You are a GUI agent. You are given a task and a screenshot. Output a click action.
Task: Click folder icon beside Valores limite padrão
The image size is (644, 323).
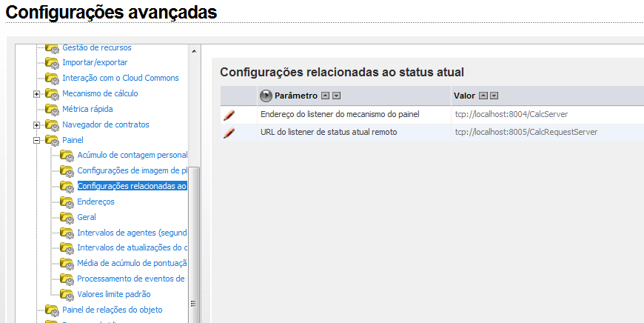[x=67, y=295]
